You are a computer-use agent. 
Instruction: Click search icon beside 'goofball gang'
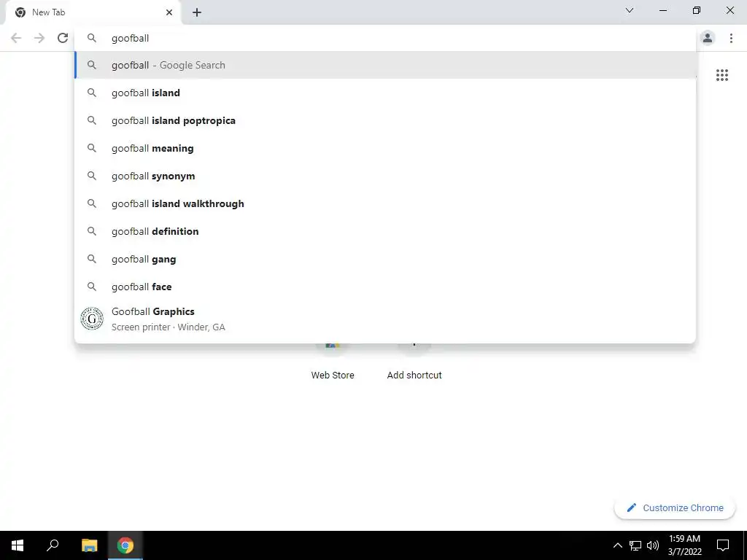tap(92, 259)
